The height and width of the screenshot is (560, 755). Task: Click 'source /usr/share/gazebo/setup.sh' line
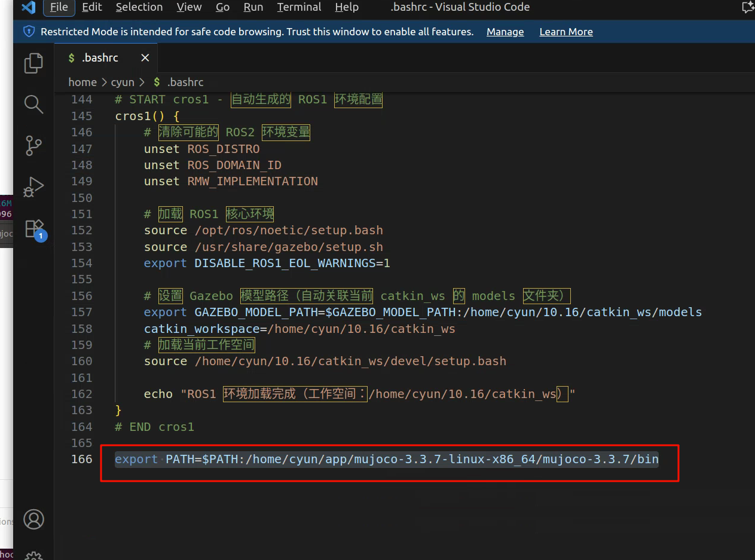click(263, 247)
